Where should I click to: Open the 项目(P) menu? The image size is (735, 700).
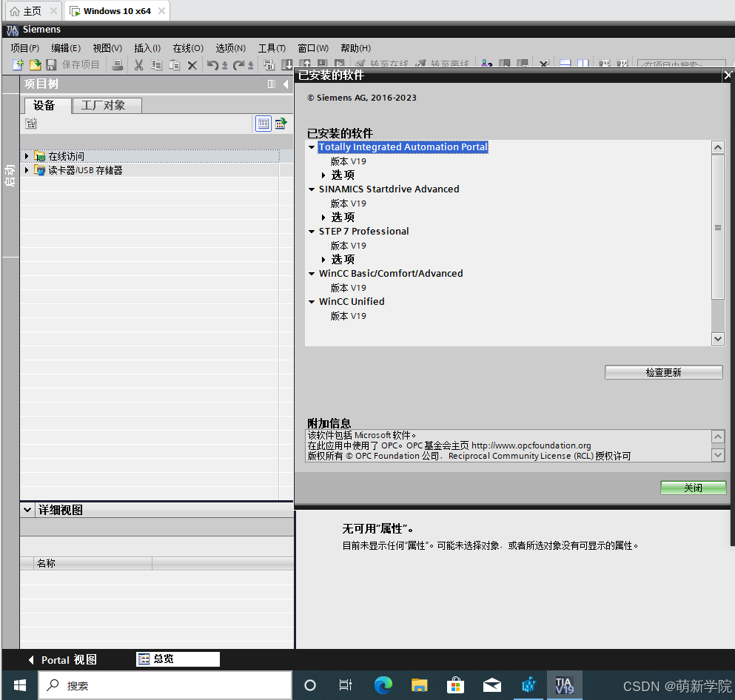click(25, 48)
